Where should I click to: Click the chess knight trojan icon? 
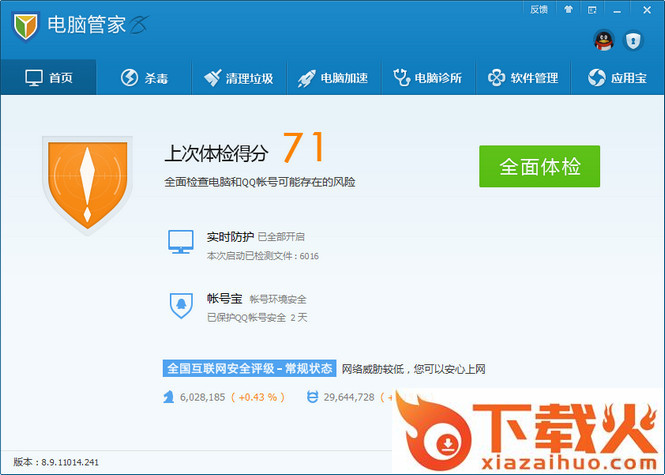pyautogui.click(x=169, y=397)
